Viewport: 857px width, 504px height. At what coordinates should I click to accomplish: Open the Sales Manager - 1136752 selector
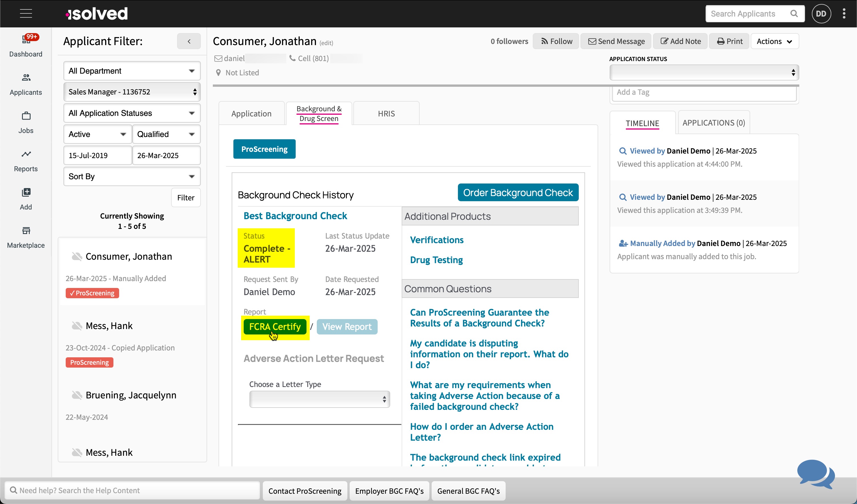coord(132,92)
